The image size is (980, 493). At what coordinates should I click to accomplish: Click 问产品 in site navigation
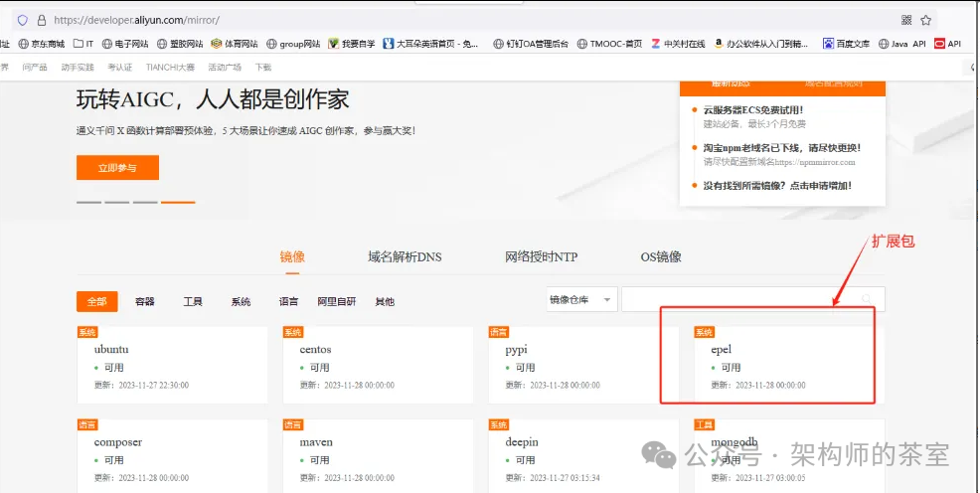click(x=35, y=67)
